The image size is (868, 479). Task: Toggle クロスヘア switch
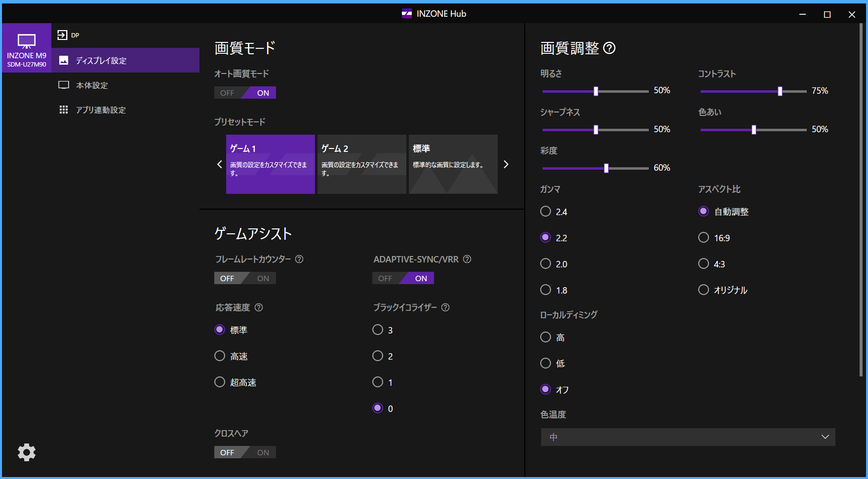245,452
